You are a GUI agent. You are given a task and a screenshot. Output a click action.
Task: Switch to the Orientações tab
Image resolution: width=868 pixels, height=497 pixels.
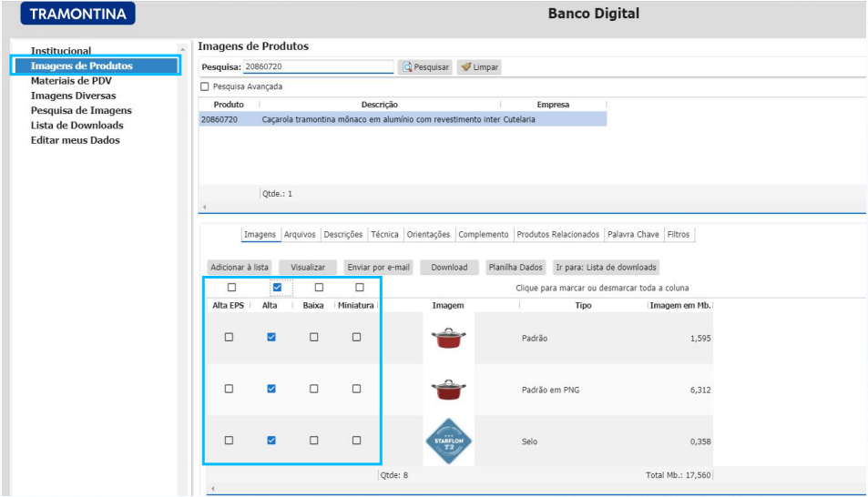[x=428, y=235]
